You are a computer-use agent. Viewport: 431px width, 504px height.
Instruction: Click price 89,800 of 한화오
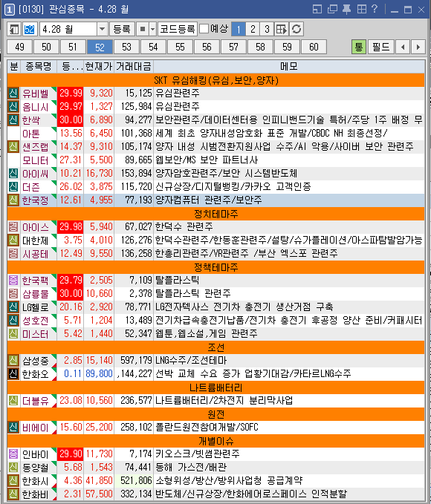(99, 373)
